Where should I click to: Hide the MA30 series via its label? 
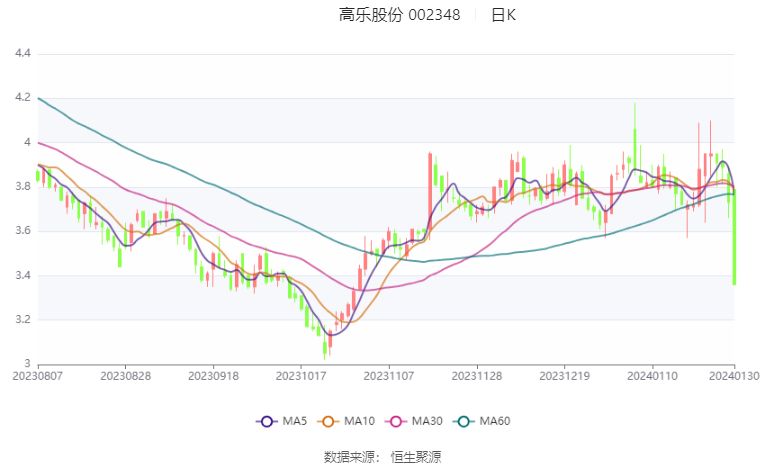point(427,421)
